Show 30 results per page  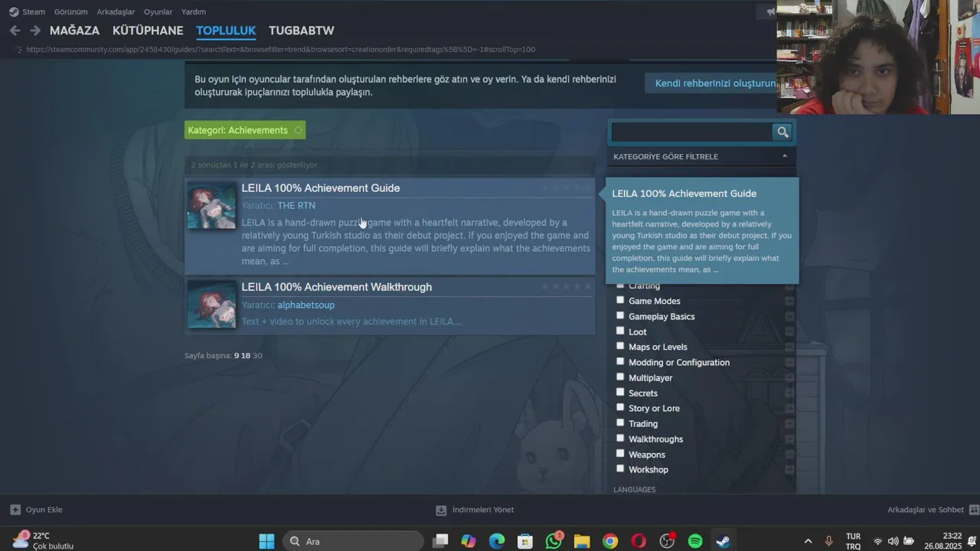click(257, 356)
